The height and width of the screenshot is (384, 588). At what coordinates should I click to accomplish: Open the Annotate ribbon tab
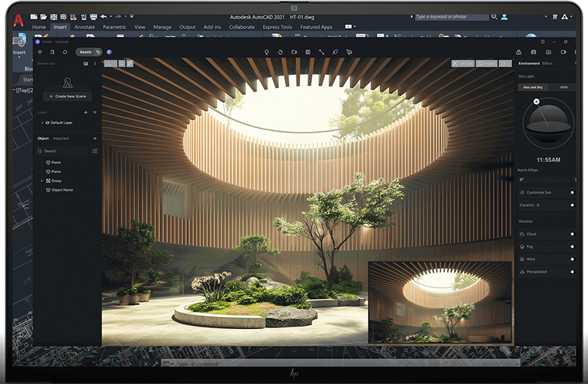tap(84, 27)
